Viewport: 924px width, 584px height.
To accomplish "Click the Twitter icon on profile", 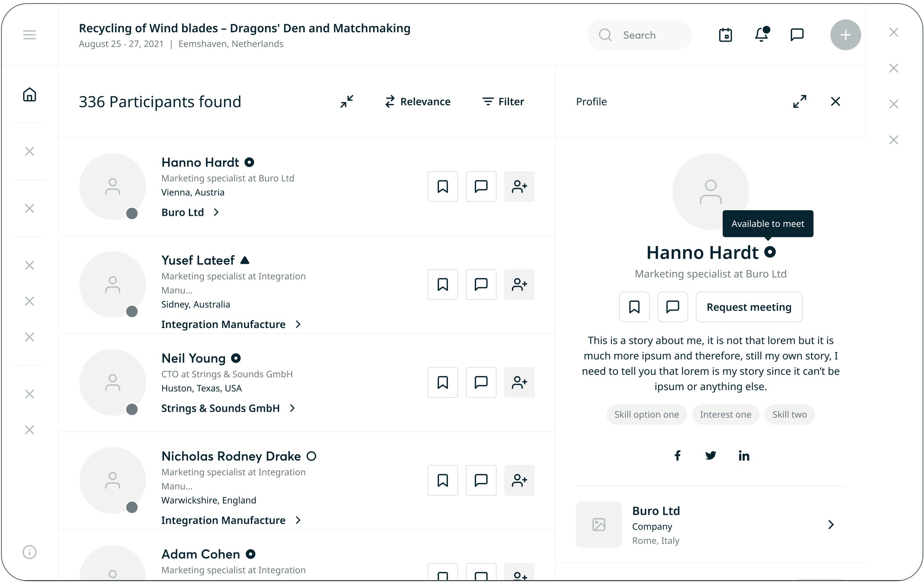I will click(x=711, y=456).
